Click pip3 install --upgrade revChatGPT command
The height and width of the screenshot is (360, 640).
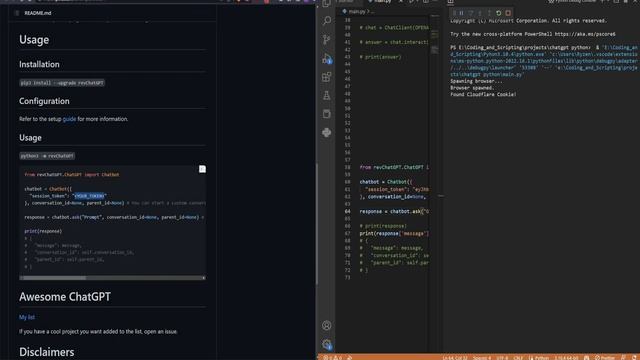tap(62, 83)
